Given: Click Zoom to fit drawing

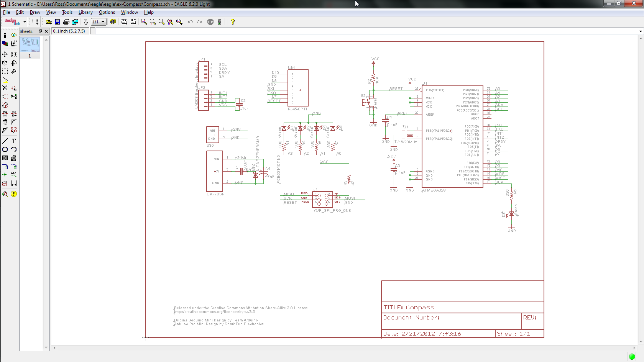Looking at the screenshot, I should [143, 22].
